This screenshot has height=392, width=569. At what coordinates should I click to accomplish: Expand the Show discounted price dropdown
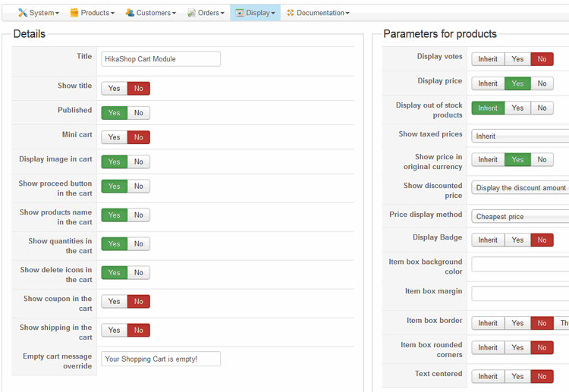coord(520,188)
